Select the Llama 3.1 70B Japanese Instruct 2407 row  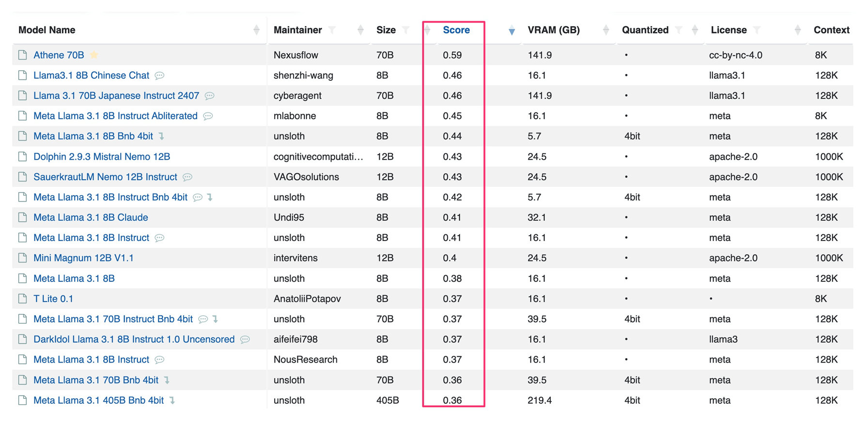(x=433, y=95)
